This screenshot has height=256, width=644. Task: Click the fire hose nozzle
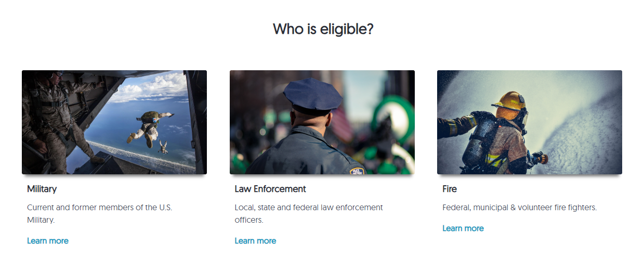coord(540,156)
